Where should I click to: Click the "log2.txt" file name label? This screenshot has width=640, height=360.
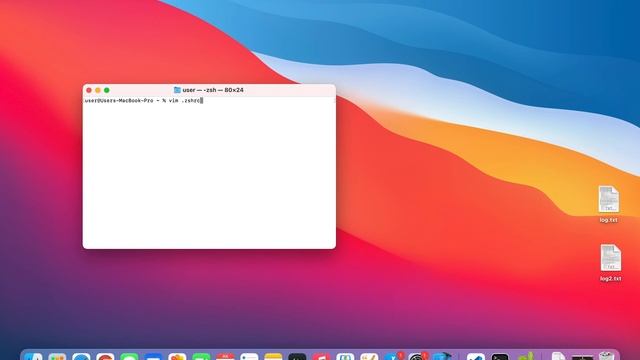(x=611, y=279)
